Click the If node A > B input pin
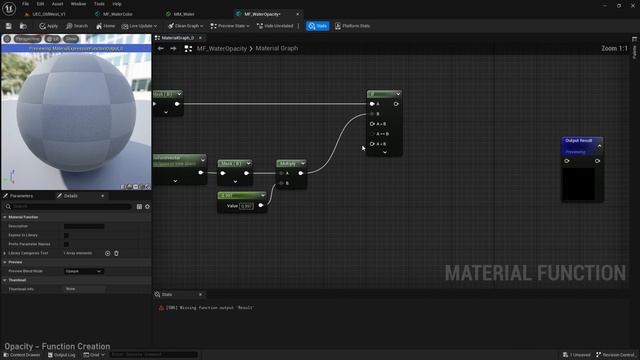The width and height of the screenshot is (640, 360). pos(372,124)
